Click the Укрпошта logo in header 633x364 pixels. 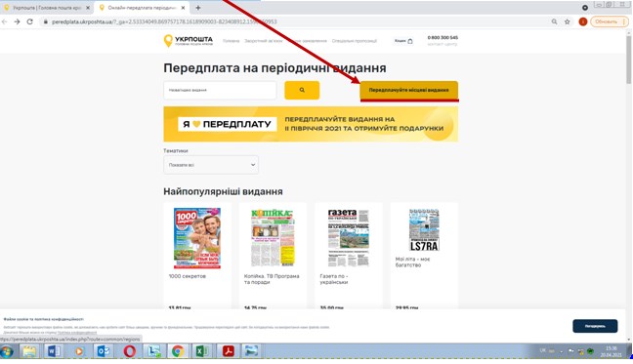pyautogui.click(x=189, y=41)
